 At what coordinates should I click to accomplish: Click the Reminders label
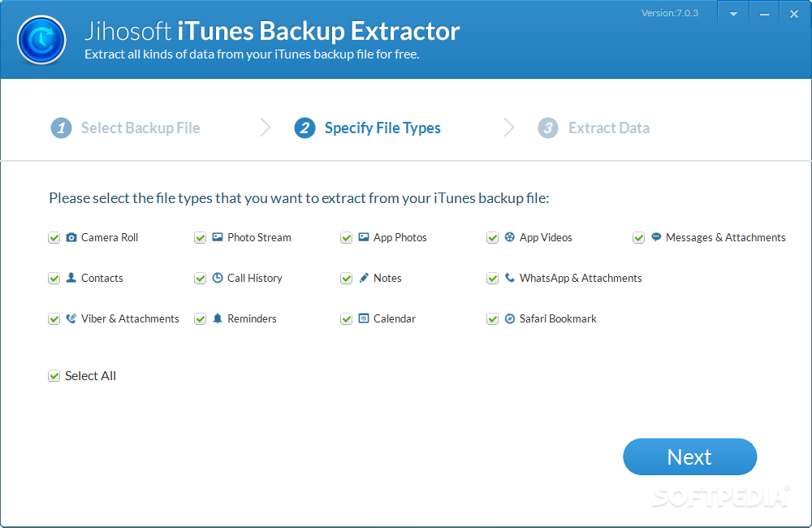pyautogui.click(x=252, y=318)
